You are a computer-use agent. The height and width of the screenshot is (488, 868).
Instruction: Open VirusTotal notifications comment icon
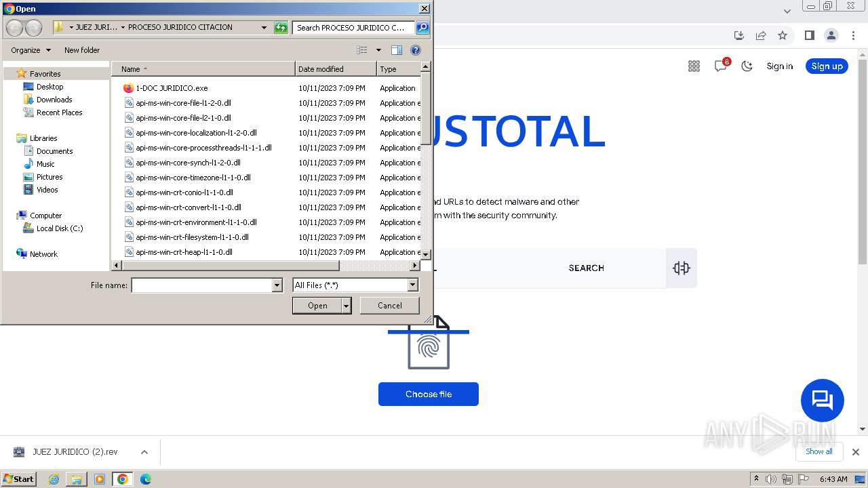720,66
